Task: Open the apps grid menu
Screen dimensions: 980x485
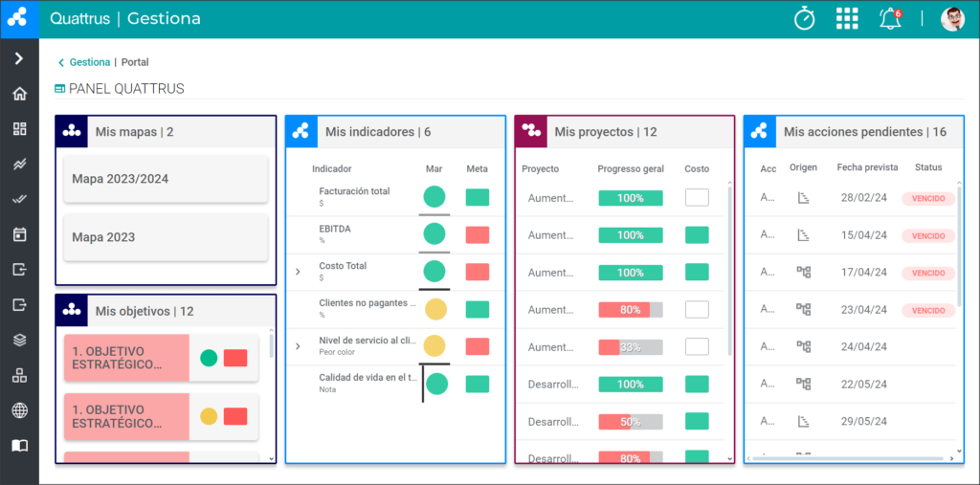Action: pyautogui.click(x=847, y=19)
